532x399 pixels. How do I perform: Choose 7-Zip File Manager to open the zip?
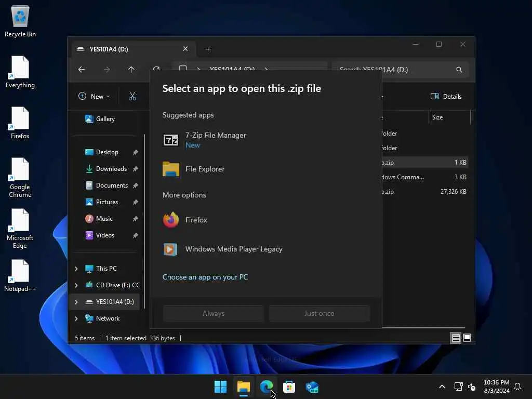[x=265, y=140]
